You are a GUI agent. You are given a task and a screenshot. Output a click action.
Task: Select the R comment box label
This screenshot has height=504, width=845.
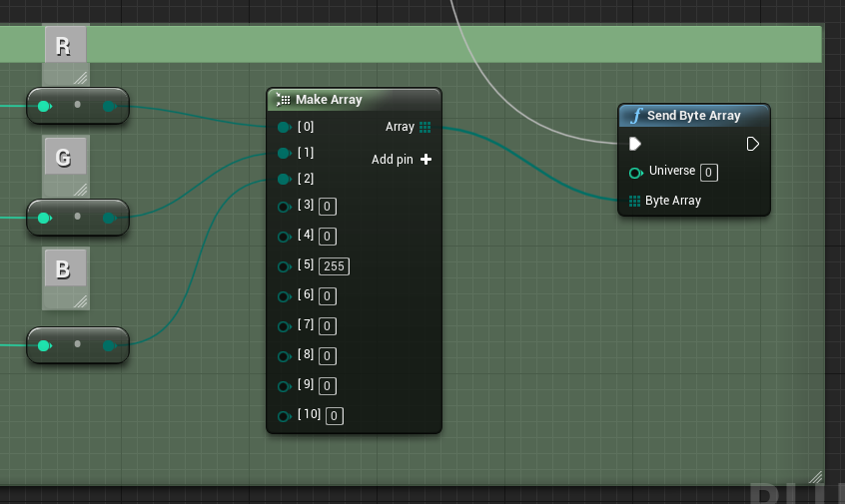click(x=64, y=46)
